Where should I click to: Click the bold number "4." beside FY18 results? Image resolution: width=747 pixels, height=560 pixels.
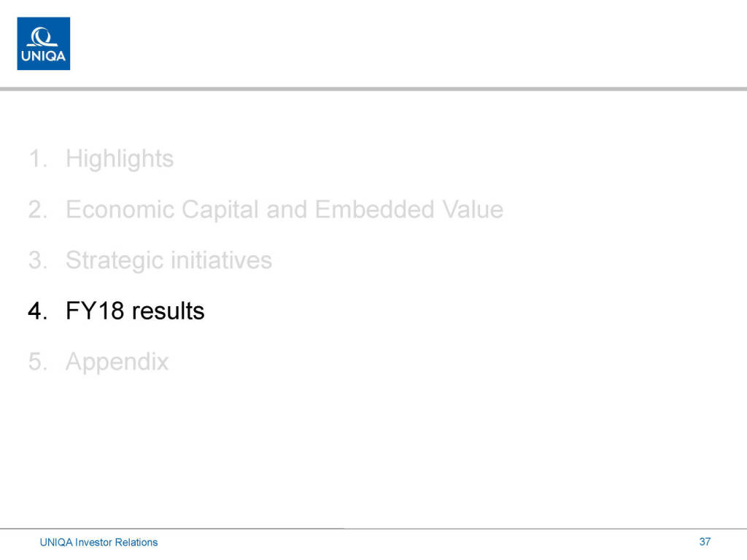click(x=39, y=311)
